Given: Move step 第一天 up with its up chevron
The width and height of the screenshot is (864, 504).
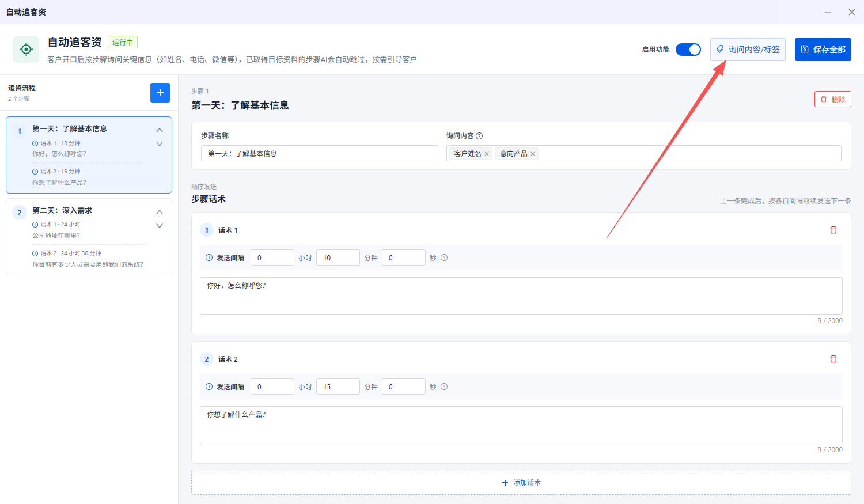Looking at the screenshot, I should (160, 130).
